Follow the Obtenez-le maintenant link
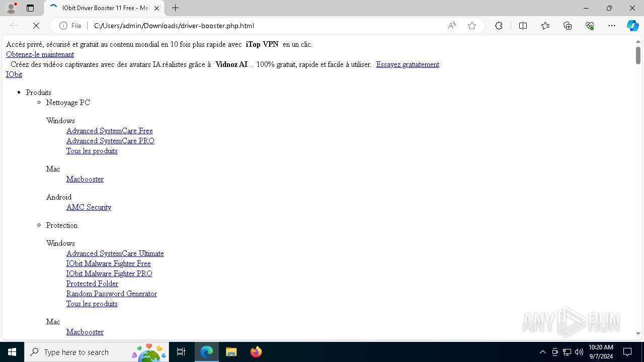This screenshot has width=644, height=362. 40,54
